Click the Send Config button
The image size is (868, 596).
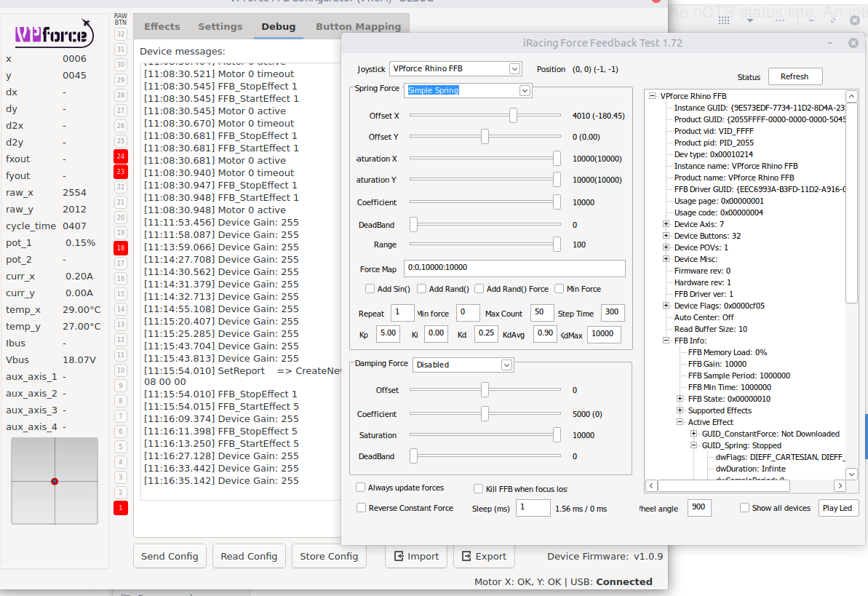pyautogui.click(x=170, y=556)
